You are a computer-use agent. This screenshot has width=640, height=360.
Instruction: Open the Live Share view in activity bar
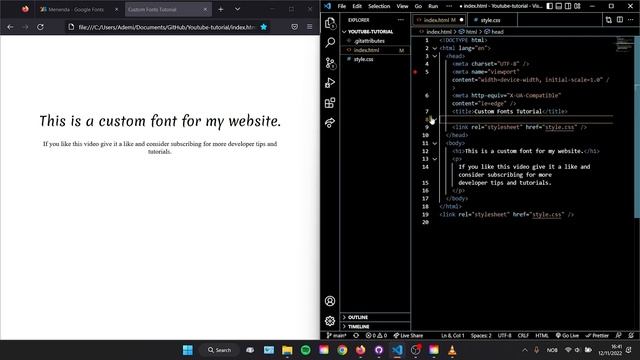(330, 122)
